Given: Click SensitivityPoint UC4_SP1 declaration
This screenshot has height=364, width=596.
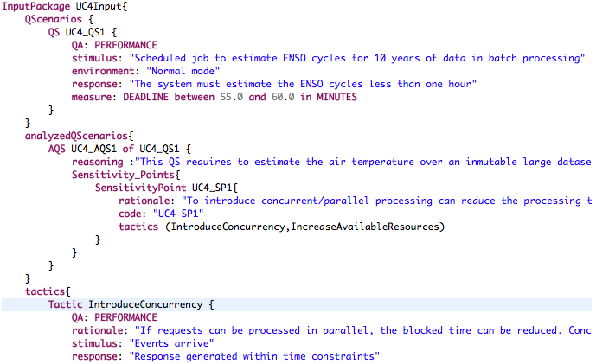Looking at the screenshot, I should click(166, 188).
